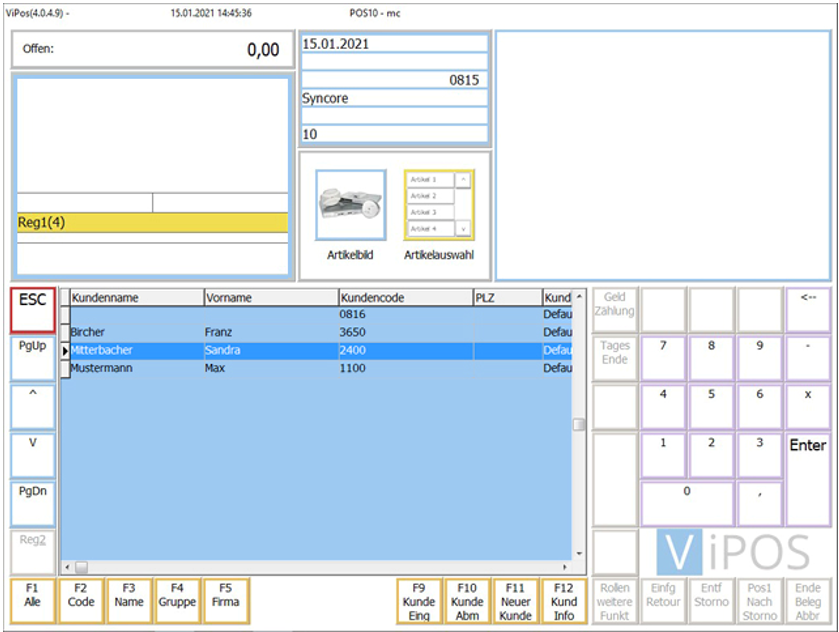Select F3 Name search filter
Image resolution: width=839 pixels, height=632 pixels.
(128, 602)
